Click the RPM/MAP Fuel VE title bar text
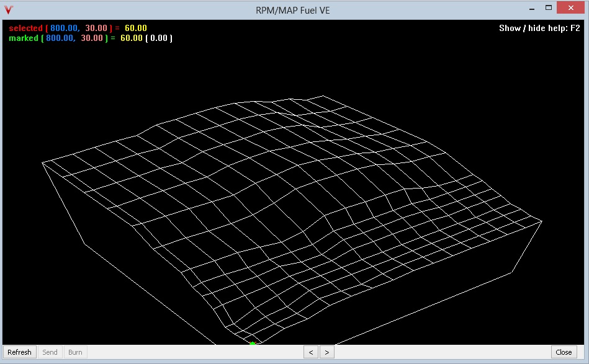Screen dimensions: 589x364 292,10
